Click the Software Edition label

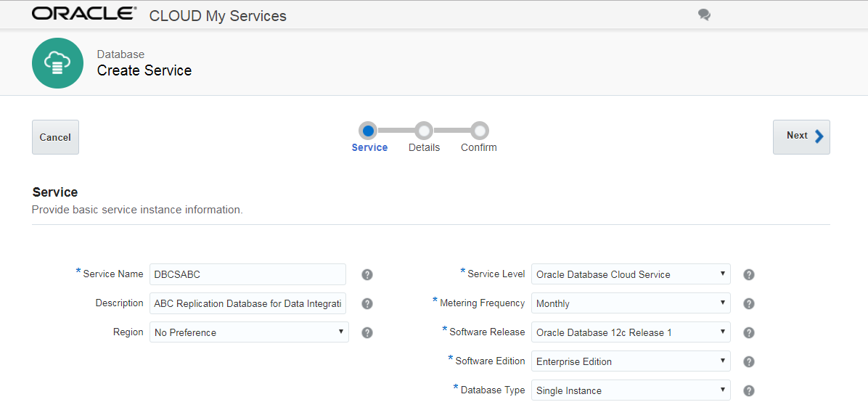coord(490,361)
